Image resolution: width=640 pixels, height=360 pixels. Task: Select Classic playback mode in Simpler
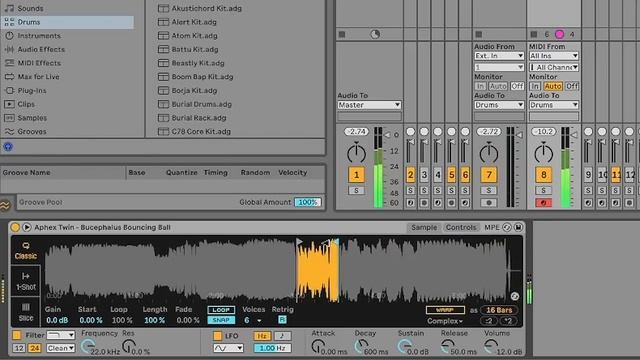(26, 250)
